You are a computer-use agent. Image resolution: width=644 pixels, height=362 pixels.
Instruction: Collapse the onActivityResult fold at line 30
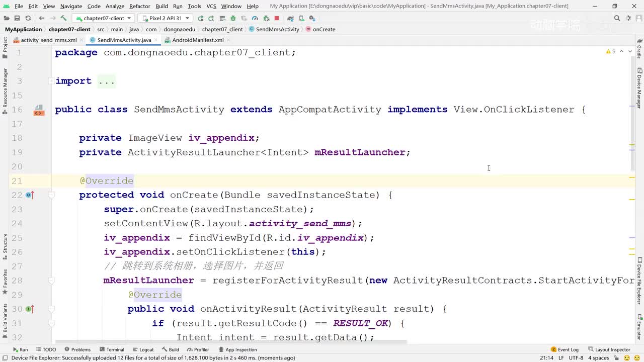(51, 309)
